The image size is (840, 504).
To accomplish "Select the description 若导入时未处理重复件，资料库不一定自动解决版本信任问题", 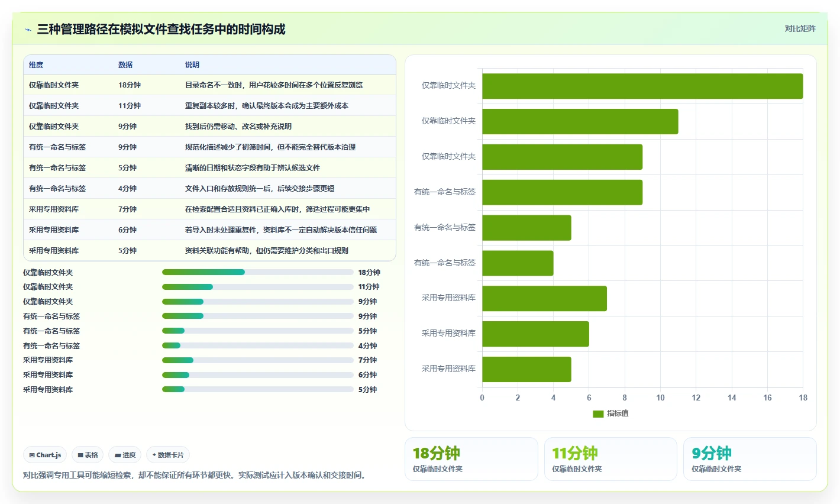I will (281, 230).
